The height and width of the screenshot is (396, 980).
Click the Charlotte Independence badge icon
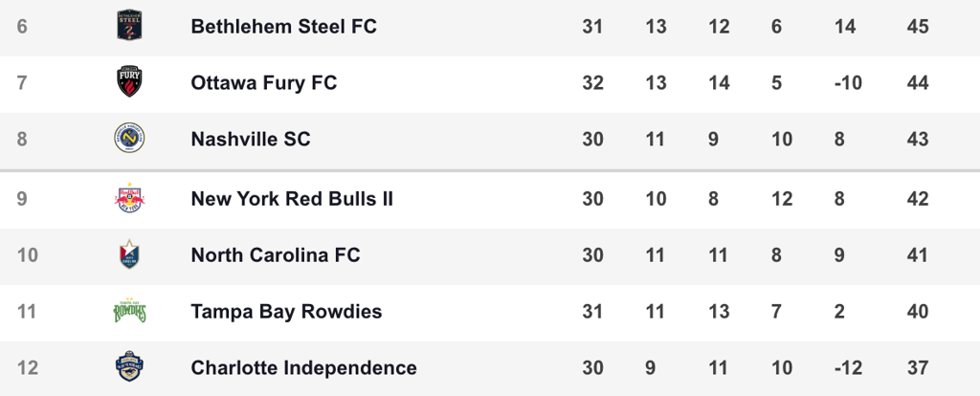coord(129,366)
